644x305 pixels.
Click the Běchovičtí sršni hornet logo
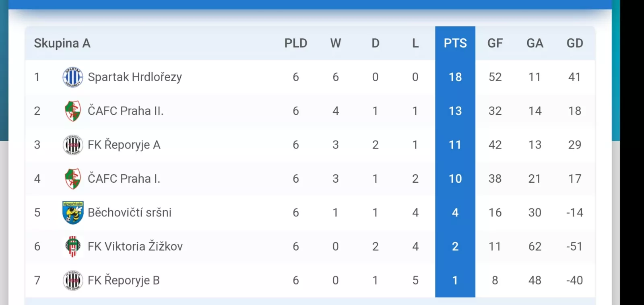(73, 212)
